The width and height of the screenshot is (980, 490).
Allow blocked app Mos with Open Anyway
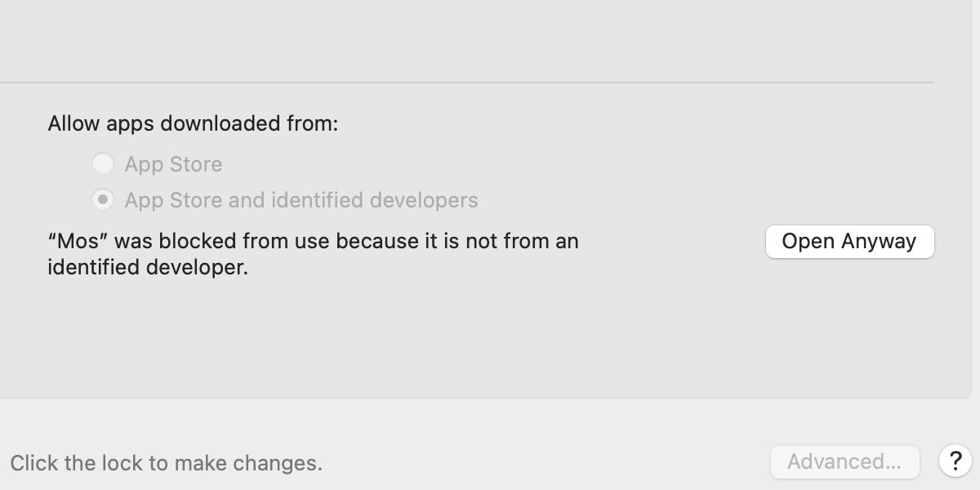pos(849,241)
